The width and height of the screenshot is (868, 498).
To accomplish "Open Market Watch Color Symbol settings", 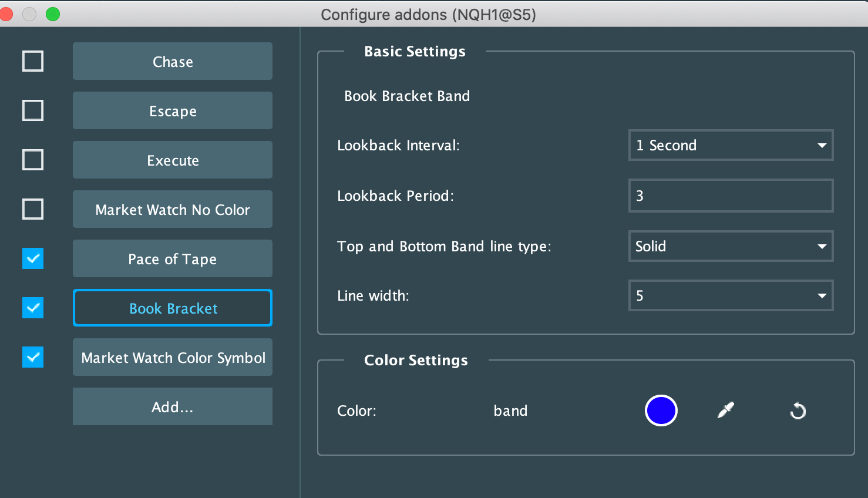I will point(172,357).
